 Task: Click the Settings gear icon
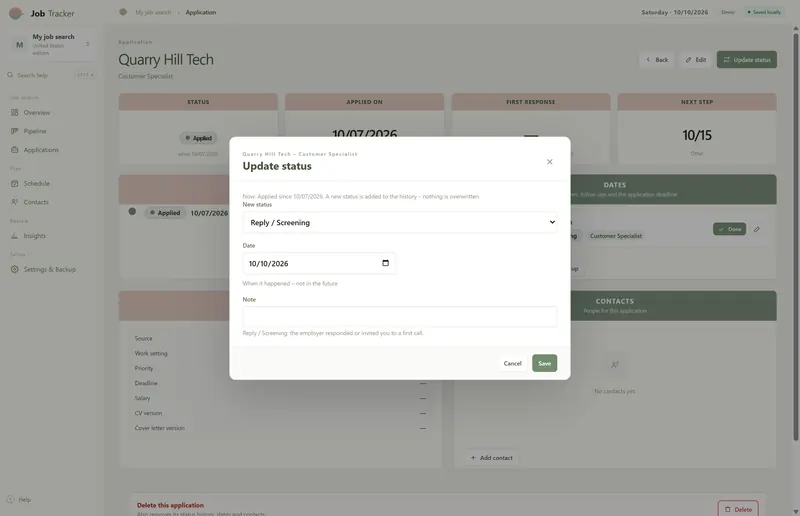pos(14,269)
